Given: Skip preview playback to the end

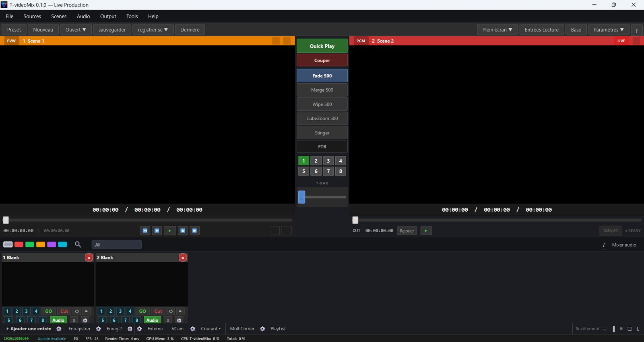Looking at the screenshot, I should click(194, 231).
